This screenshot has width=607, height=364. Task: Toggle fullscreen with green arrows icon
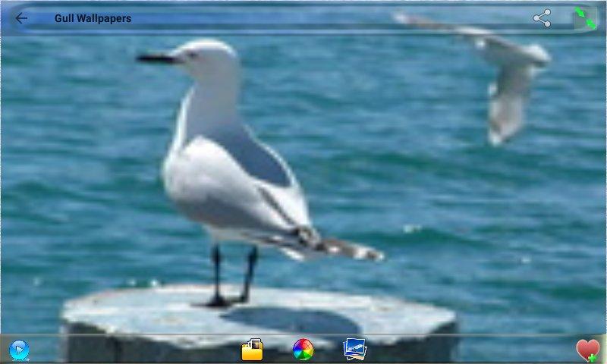(585, 18)
